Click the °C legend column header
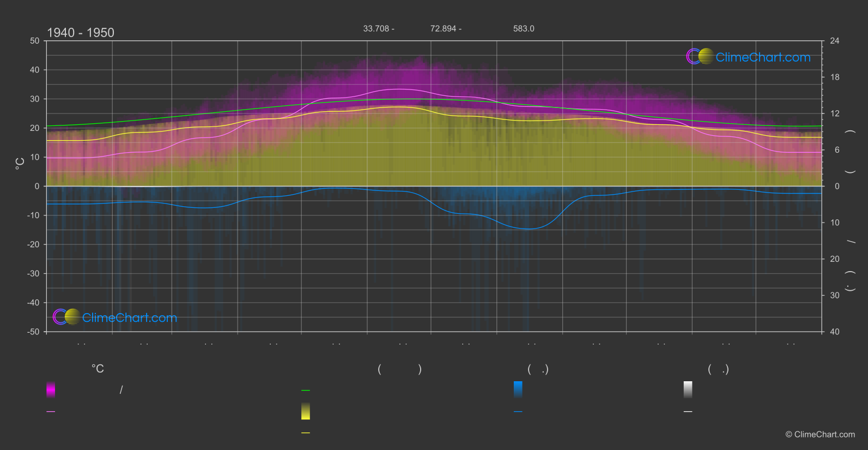The width and height of the screenshot is (868, 450). click(98, 369)
